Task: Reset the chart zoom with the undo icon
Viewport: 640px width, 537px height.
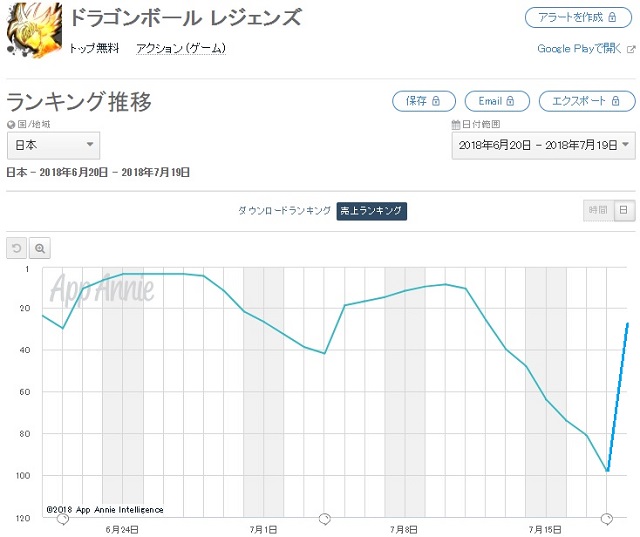Action: click(16, 248)
